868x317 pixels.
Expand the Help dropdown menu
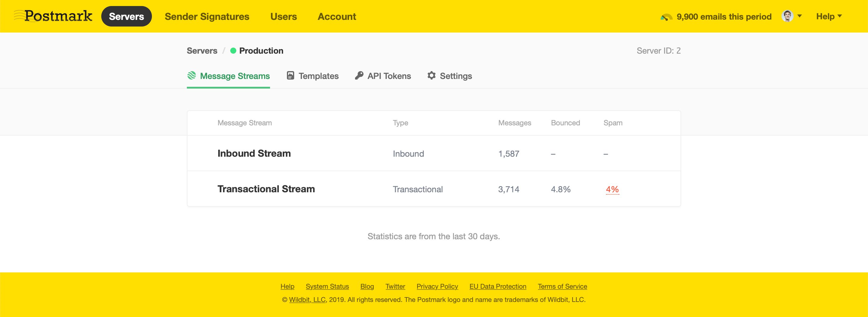click(x=828, y=16)
